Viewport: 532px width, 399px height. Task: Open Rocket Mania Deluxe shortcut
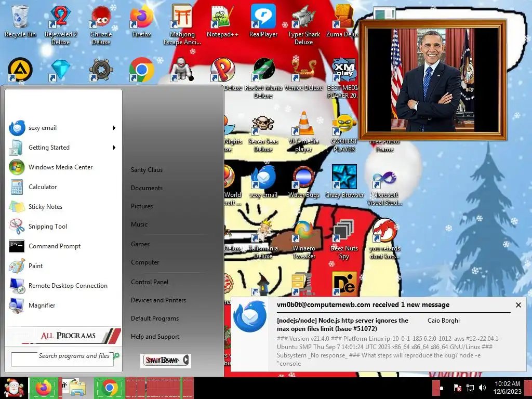point(263,78)
